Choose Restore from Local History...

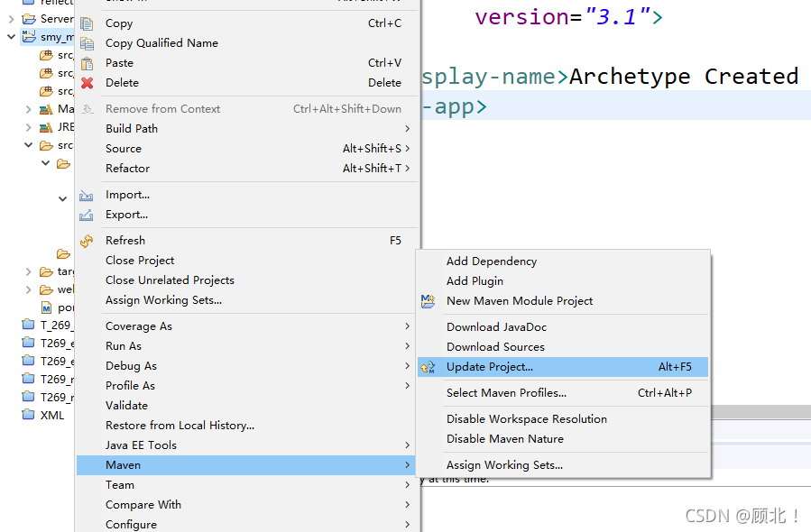pyautogui.click(x=246, y=425)
